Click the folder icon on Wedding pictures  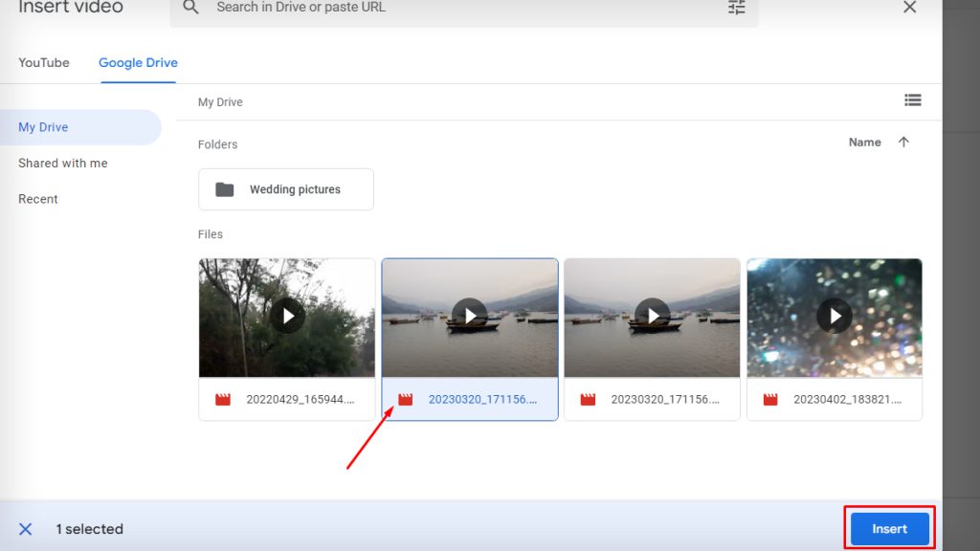[223, 188]
